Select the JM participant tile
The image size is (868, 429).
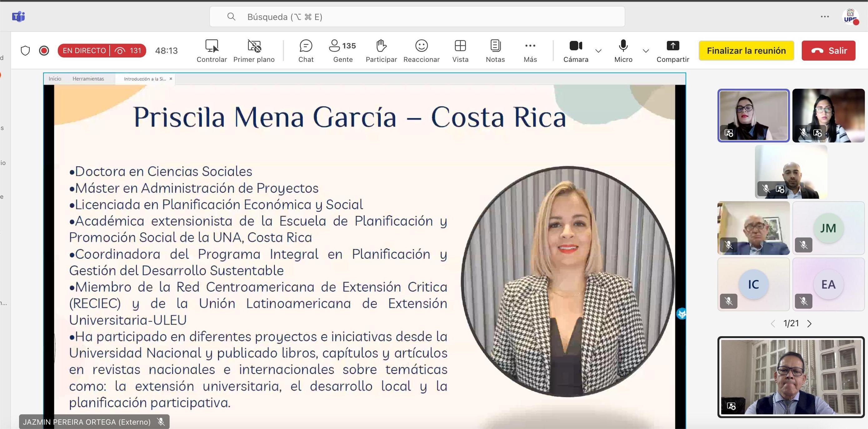pyautogui.click(x=829, y=228)
